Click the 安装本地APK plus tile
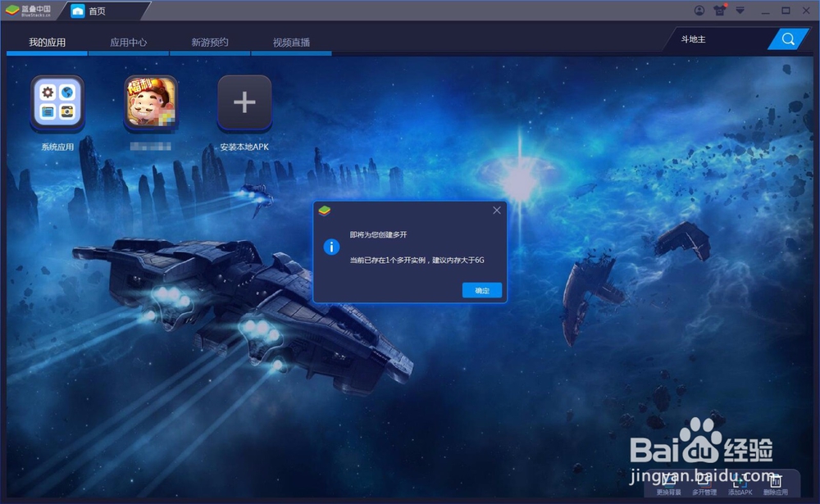820x504 pixels. pyautogui.click(x=244, y=102)
